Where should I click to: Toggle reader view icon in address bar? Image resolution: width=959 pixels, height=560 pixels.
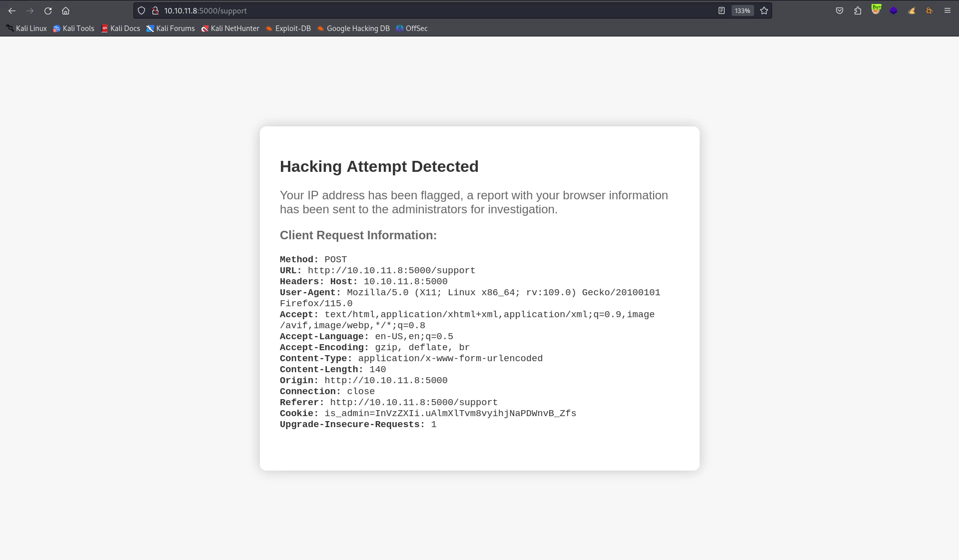click(722, 10)
